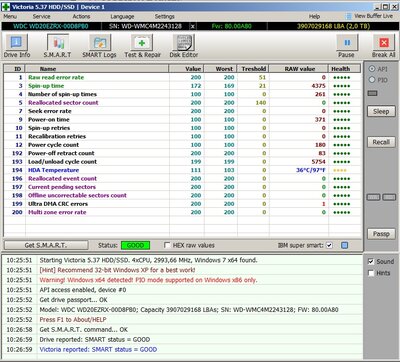400x362 pixels.
Task: Open the Language menu
Action: (x=122, y=16)
